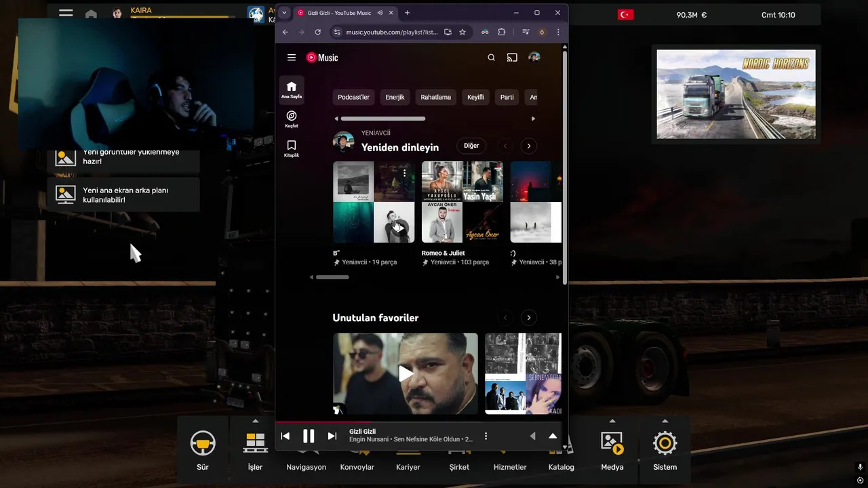Open the Romeo & Juliet playlist thumbnail
868x488 pixels.
462,202
